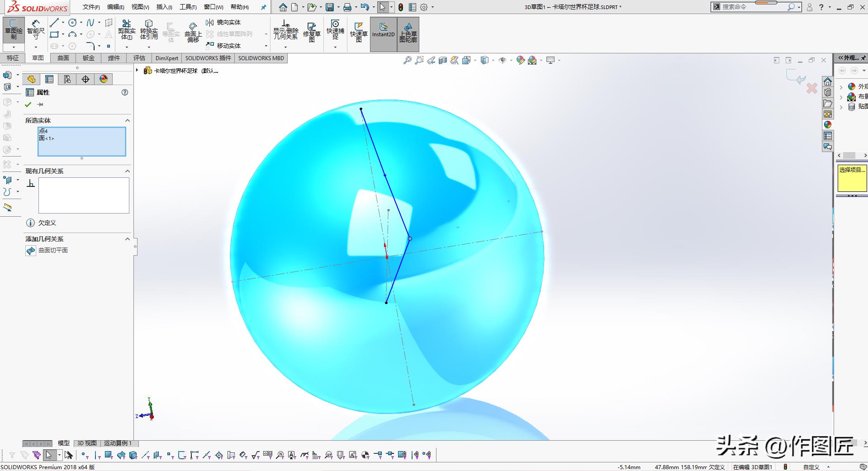The width and height of the screenshot is (868, 471).
Task: Open the Appearances color ball in right task pane
Action: (x=828, y=125)
